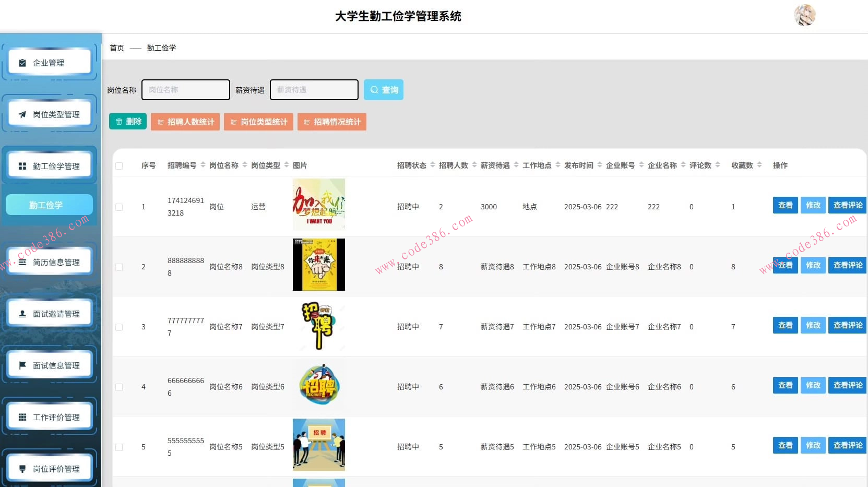Select the person icon for 面试邀请管理
The height and width of the screenshot is (487, 868).
coord(22,313)
